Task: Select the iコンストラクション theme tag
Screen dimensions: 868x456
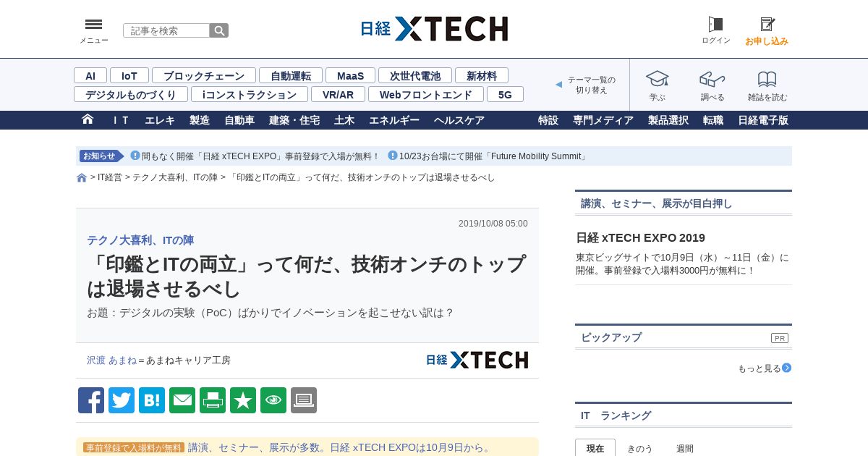Action: pyautogui.click(x=250, y=94)
